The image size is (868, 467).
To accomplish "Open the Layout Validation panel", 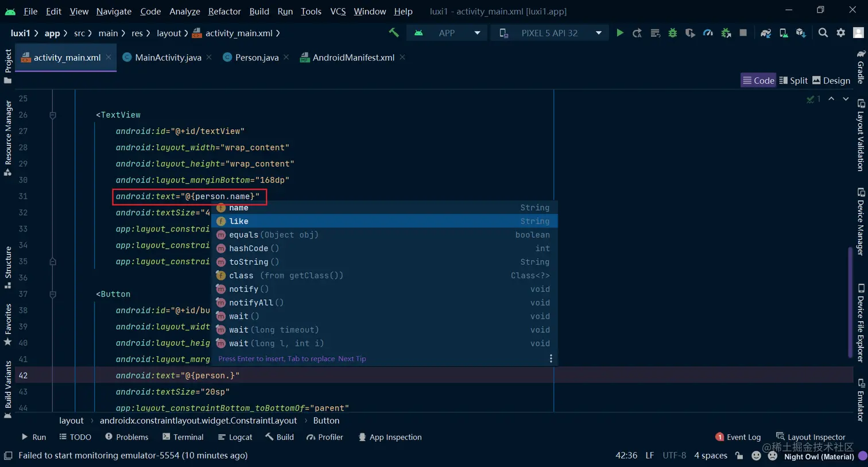I will tap(861, 136).
